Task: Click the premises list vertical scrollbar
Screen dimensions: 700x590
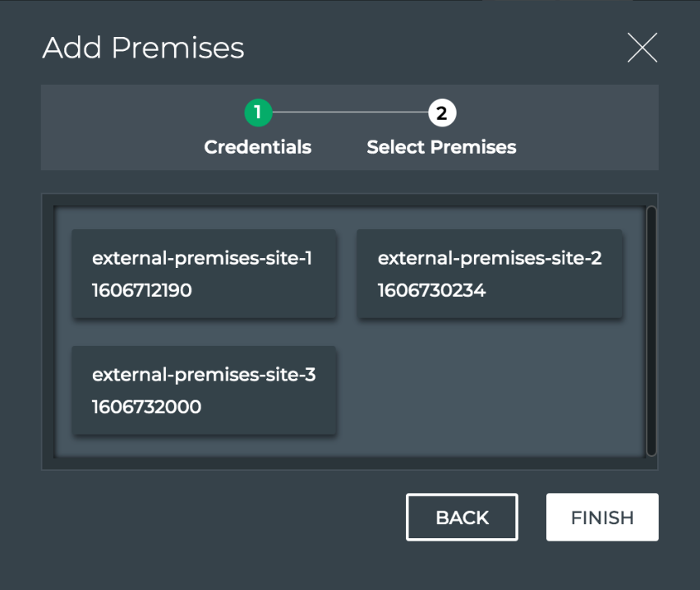Action: coord(651,329)
